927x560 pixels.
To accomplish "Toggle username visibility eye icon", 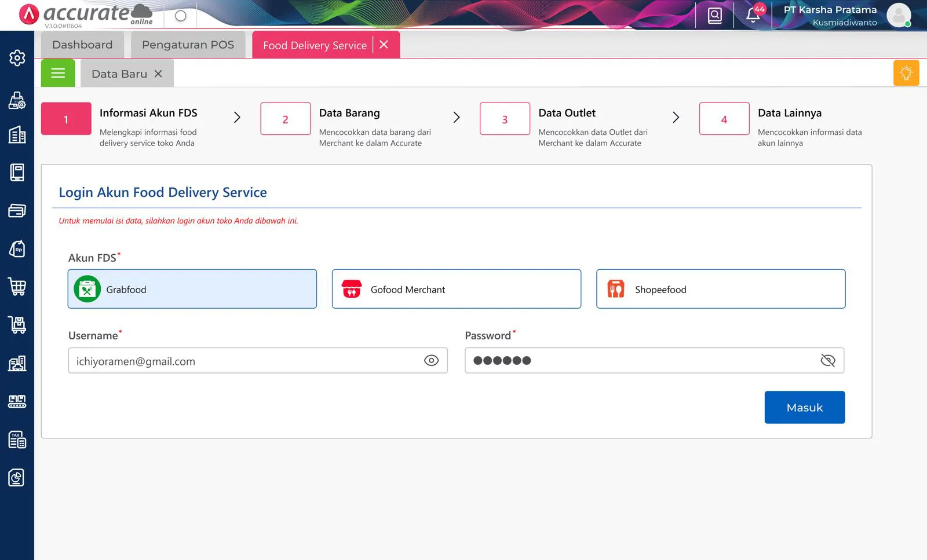I will pyautogui.click(x=431, y=361).
